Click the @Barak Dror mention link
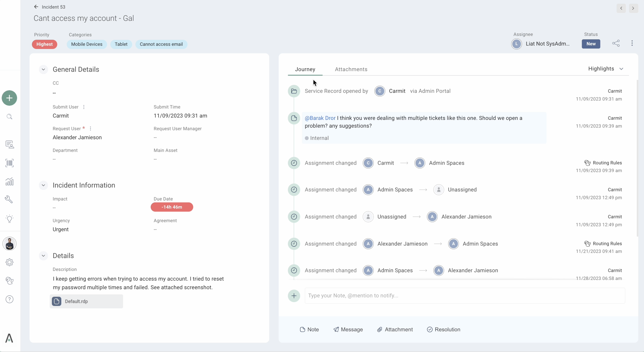Screen dimensions: 644x352 320,118
